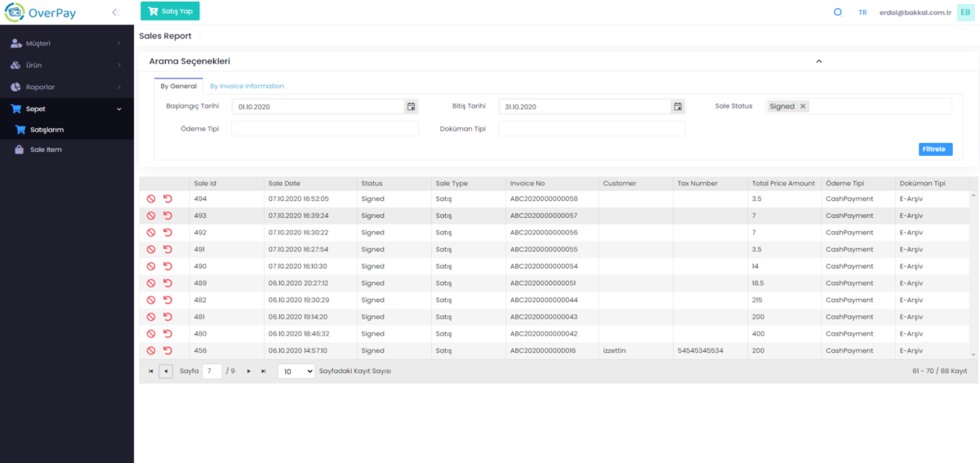
Task: Open Sale Item in the sidebar
Action: [x=46, y=149]
